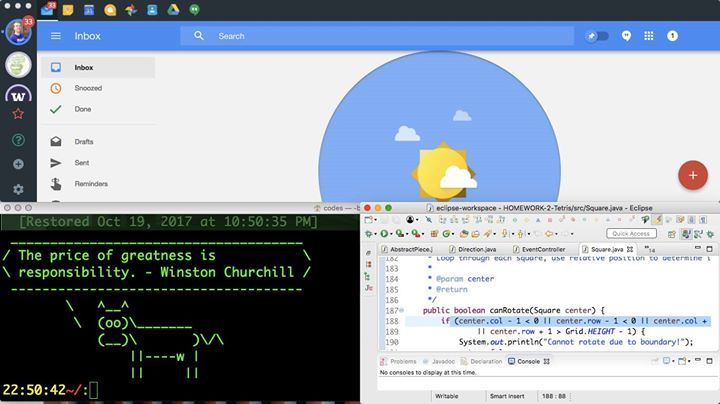
Task: Open the External Tools dropdown arrow
Action: click(x=422, y=234)
